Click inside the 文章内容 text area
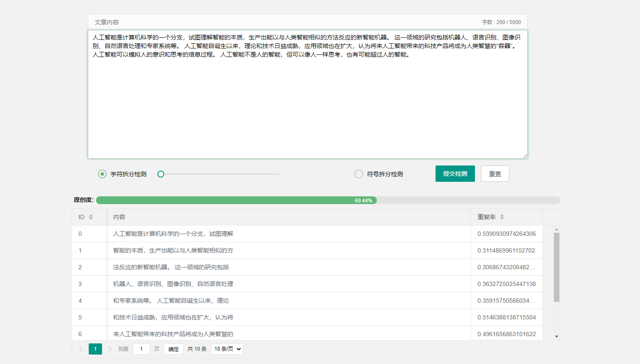 (x=307, y=103)
